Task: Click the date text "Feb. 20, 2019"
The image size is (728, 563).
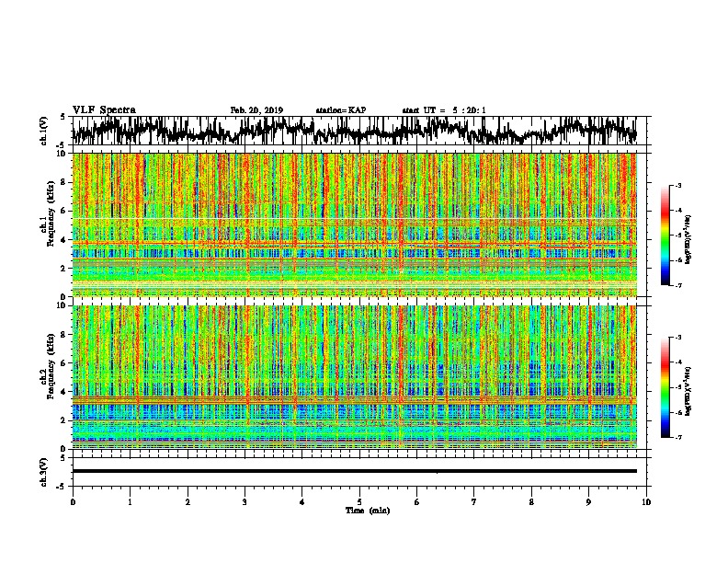Action: click(256, 110)
